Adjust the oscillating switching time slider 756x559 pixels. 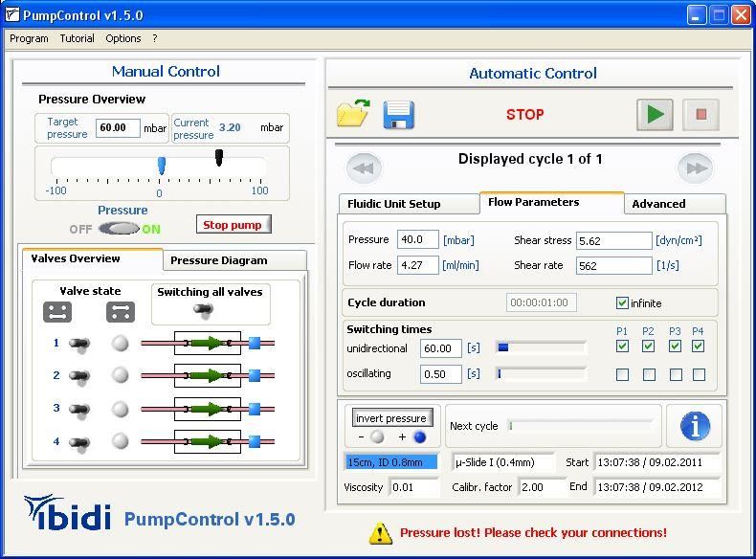(541, 374)
